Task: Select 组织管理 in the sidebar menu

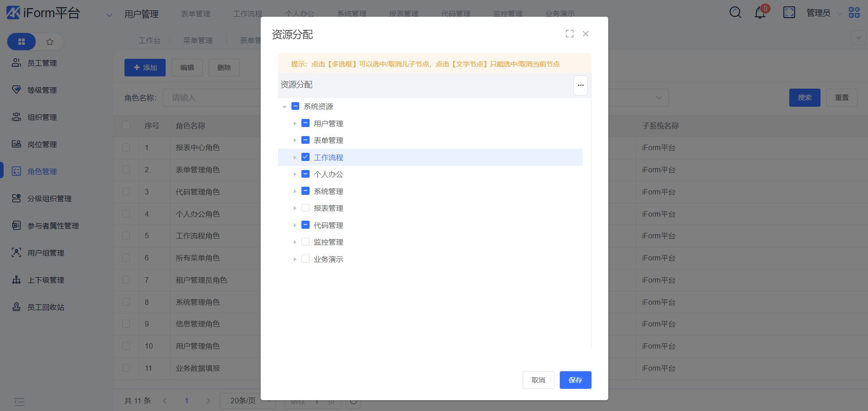Action: coord(42,118)
